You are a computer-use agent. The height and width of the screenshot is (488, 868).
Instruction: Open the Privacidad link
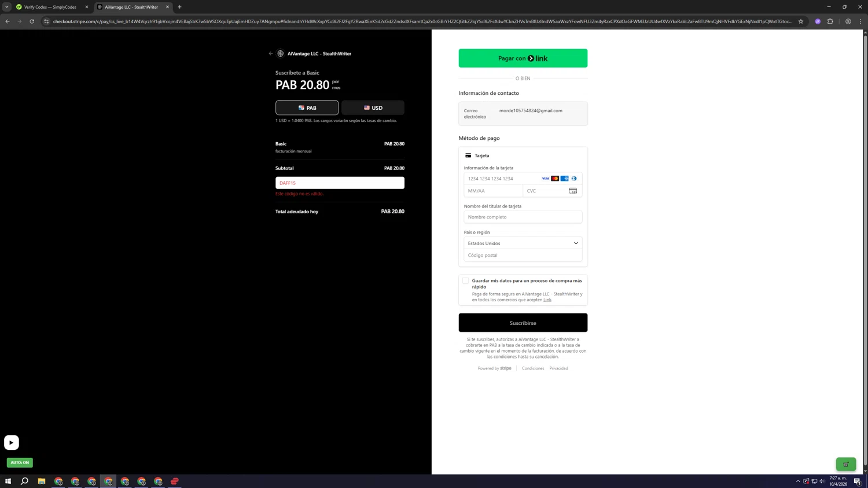pyautogui.click(x=558, y=368)
